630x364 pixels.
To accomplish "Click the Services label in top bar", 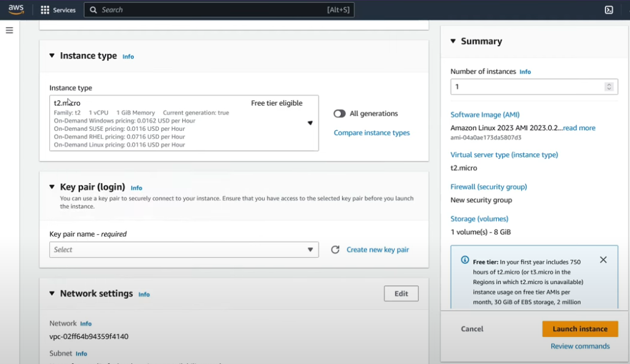I will tap(64, 10).
